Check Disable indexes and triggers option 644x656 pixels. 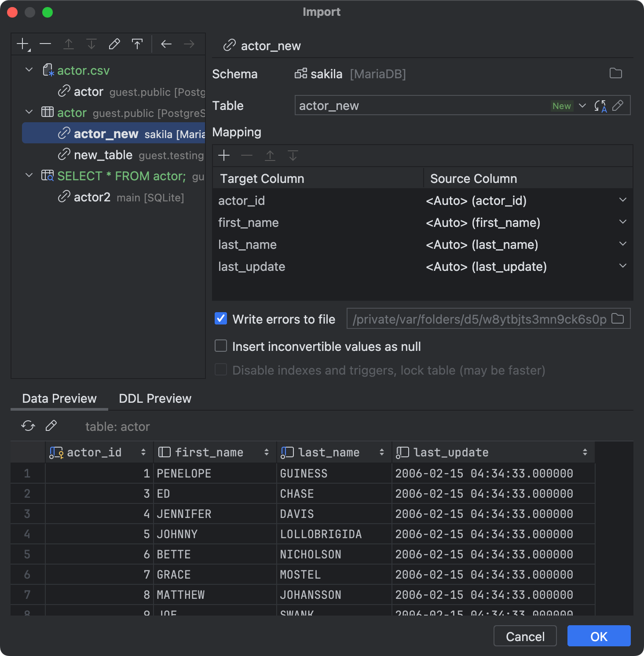[x=220, y=370]
